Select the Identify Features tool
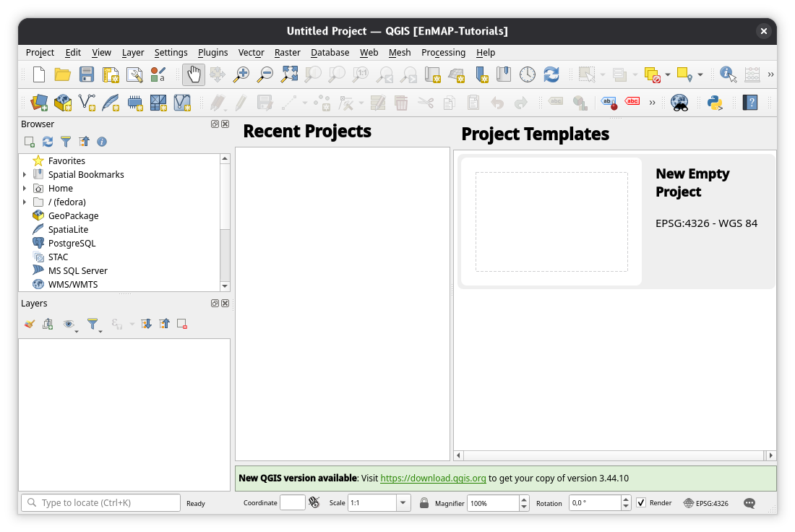795x532 pixels. 728,74
